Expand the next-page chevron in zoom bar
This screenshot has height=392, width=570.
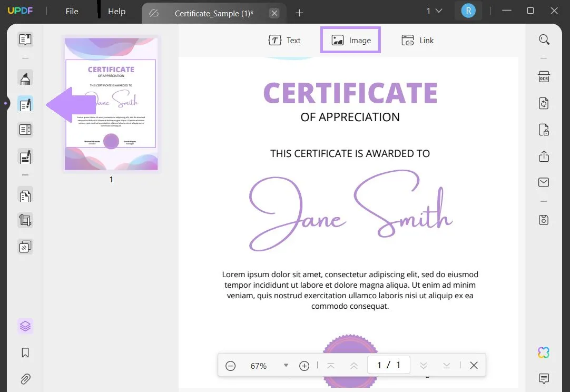[x=424, y=365]
